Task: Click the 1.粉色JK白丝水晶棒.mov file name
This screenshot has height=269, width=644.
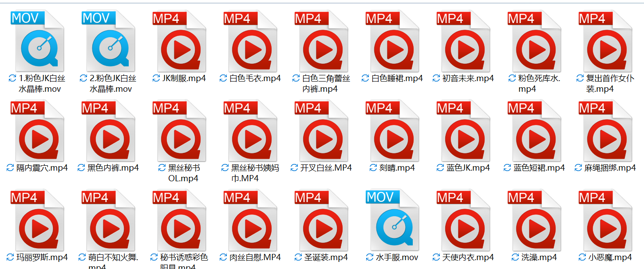Action: pos(40,84)
